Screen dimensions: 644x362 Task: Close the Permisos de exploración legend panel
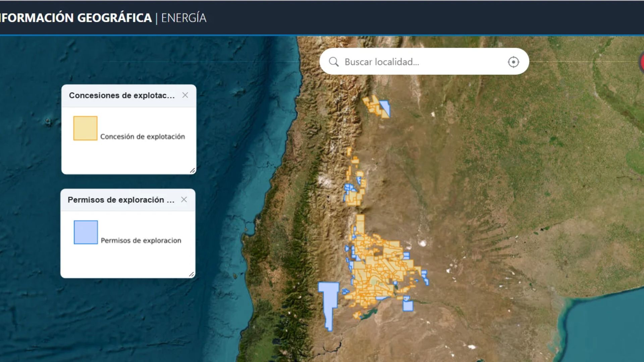pyautogui.click(x=184, y=199)
